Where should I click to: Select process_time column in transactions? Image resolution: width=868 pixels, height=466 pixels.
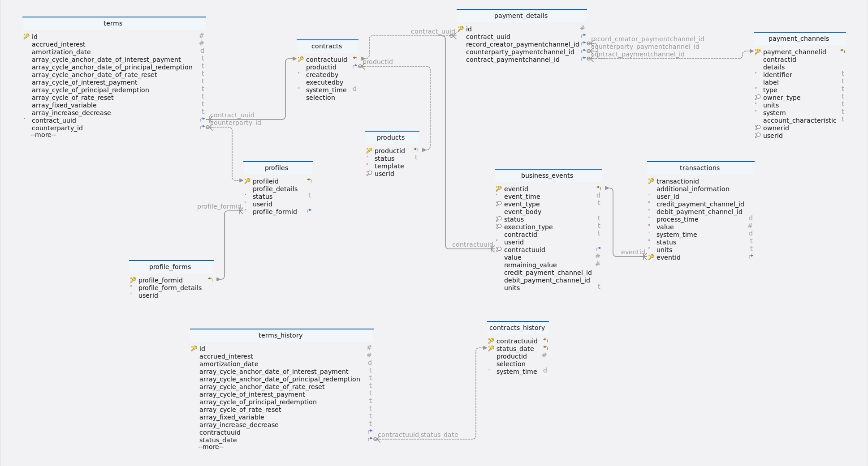coord(677,220)
